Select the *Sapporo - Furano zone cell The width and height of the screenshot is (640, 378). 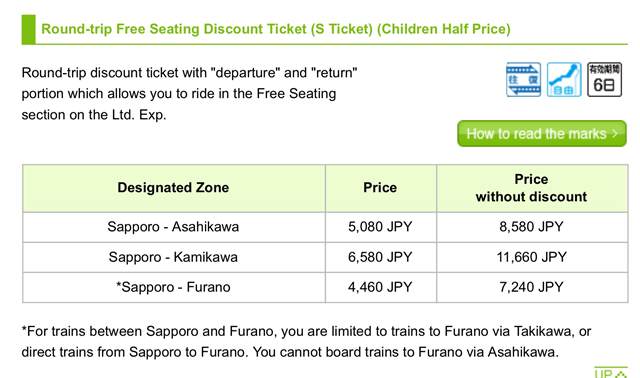173,287
